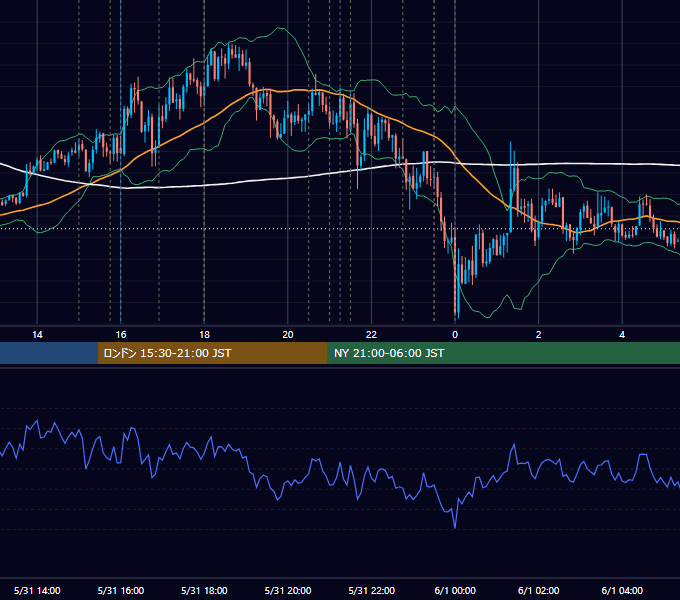The width and height of the screenshot is (680, 600).
Task: Click the 5/31 18:00 date label
Action: 204,590
